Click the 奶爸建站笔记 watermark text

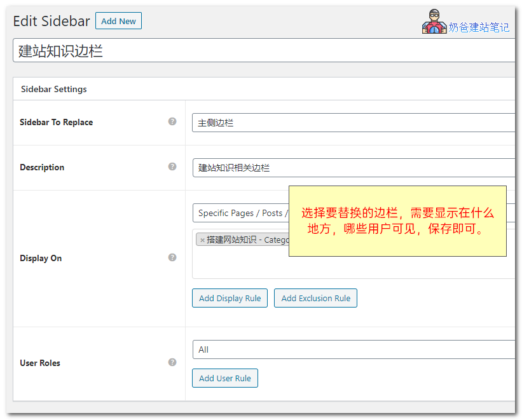[479, 27]
